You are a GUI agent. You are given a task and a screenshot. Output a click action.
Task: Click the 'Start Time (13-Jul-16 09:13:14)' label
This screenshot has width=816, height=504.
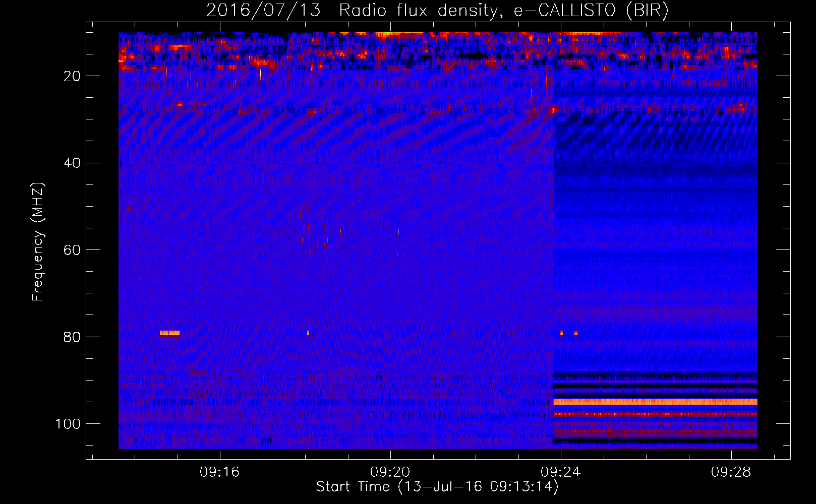pyautogui.click(x=437, y=487)
